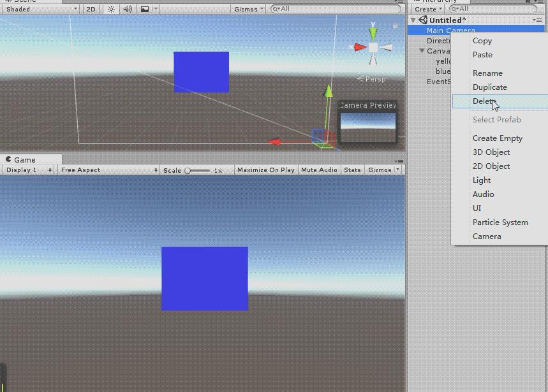Click the Hierarchy search input field
This screenshot has width=548, height=392.
click(x=491, y=9)
